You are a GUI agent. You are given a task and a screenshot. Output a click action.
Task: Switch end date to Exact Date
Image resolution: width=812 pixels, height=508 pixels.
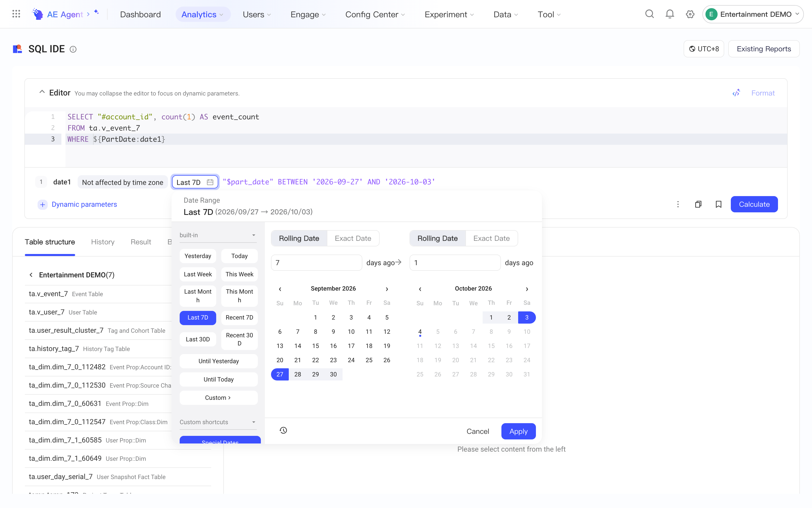pos(492,238)
